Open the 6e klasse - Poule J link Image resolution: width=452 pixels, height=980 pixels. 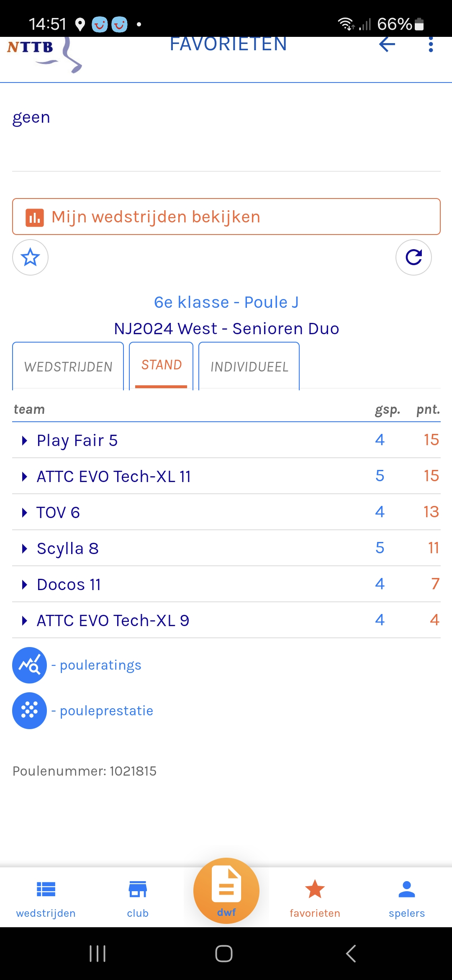coord(226,302)
